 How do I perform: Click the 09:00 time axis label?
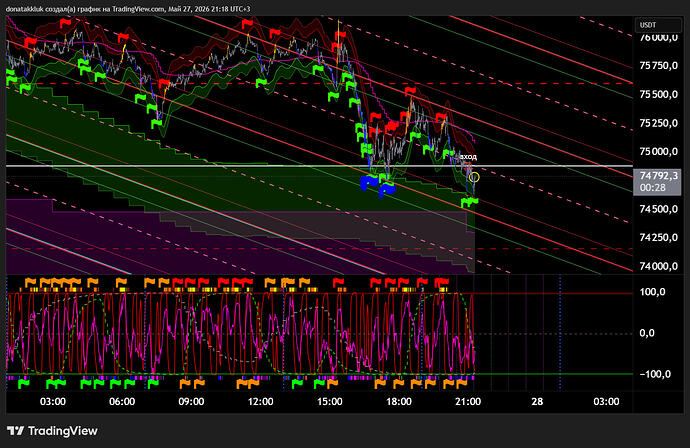pos(191,401)
